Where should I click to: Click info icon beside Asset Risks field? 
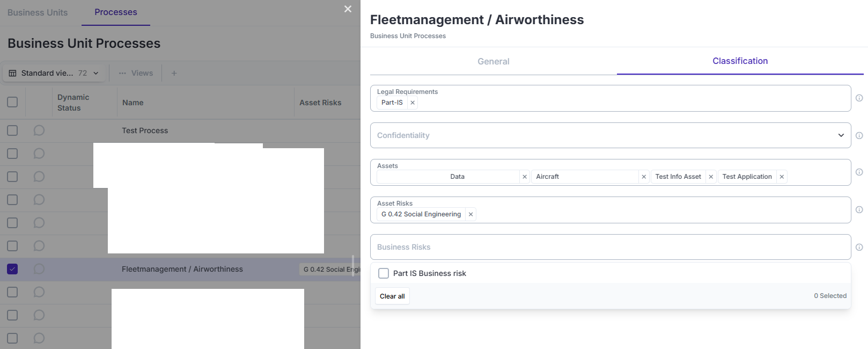[859, 210]
